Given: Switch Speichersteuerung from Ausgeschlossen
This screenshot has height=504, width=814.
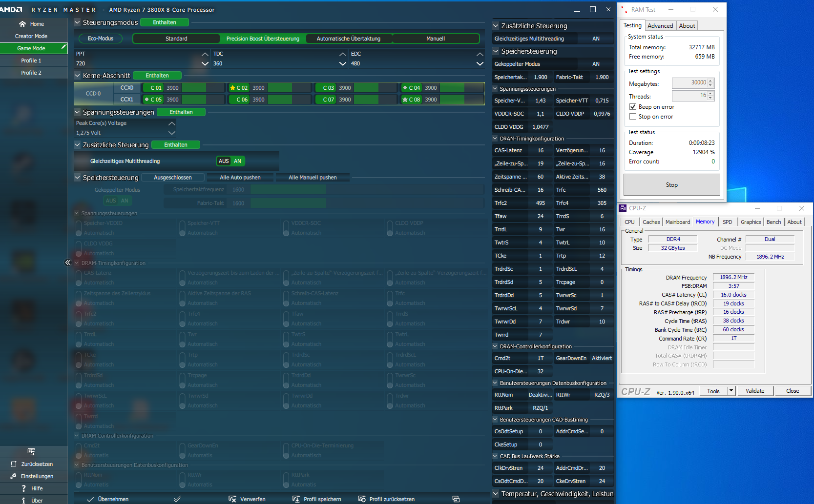Looking at the screenshot, I should [x=173, y=178].
